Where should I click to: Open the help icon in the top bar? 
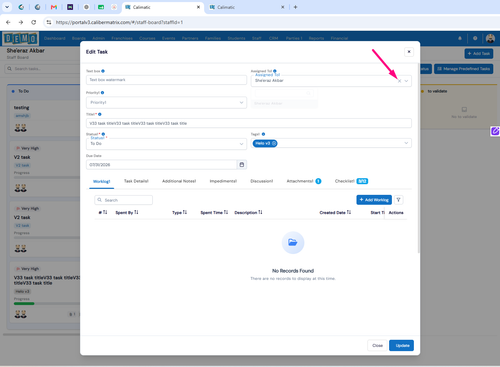pyautogui.click(x=475, y=38)
